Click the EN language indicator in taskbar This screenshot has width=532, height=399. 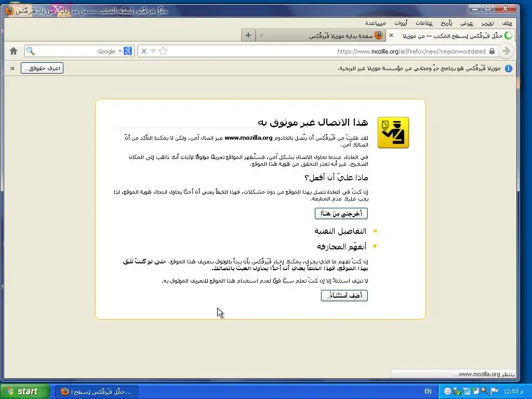coord(428,392)
